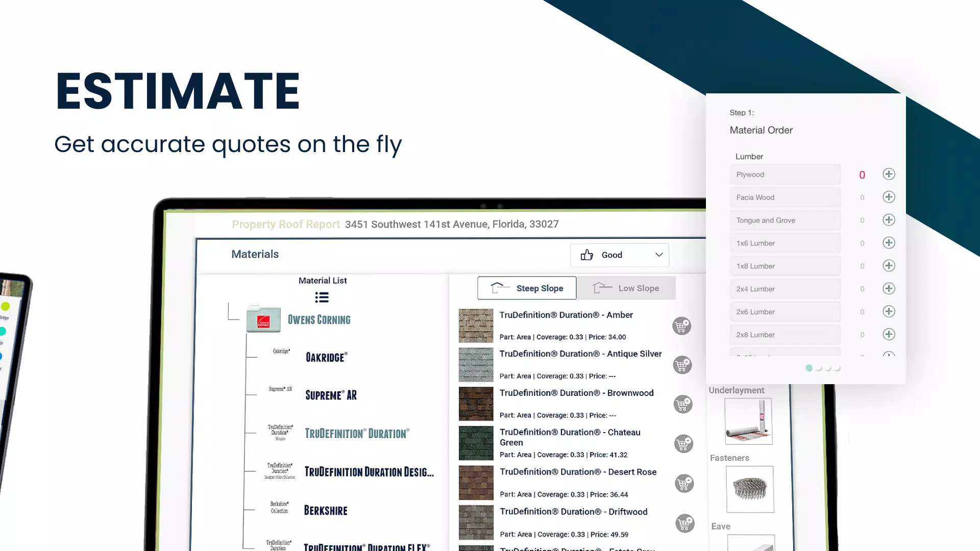Click TruDefinition Duration - Amber title

click(x=566, y=315)
